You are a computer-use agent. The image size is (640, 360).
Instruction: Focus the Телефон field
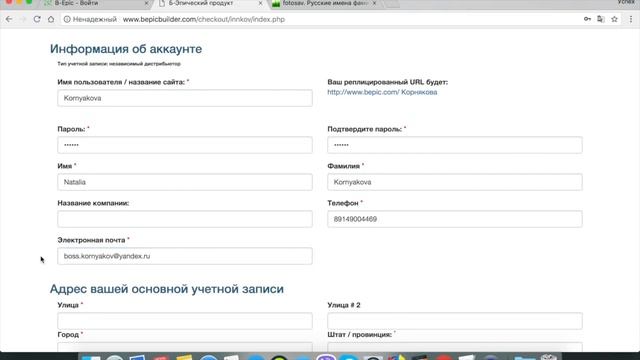tap(455, 219)
